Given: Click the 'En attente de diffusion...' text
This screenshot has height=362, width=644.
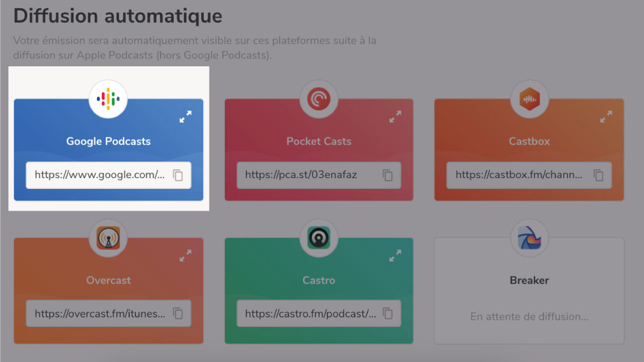Looking at the screenshot, I should tap(529, 316).
